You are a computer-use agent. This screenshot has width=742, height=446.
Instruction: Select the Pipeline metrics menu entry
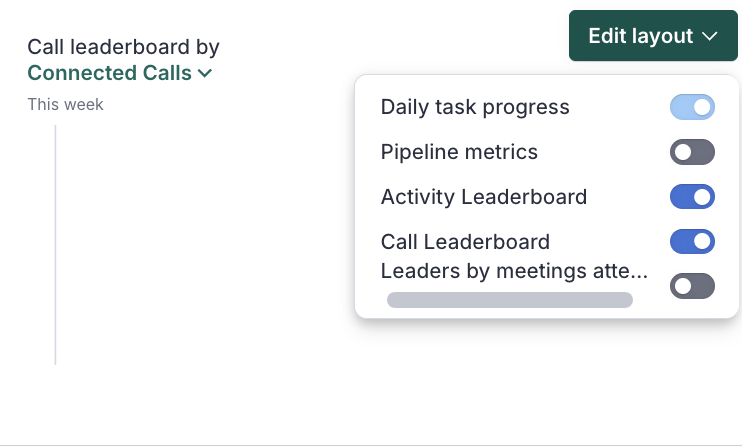click(459, 152)
